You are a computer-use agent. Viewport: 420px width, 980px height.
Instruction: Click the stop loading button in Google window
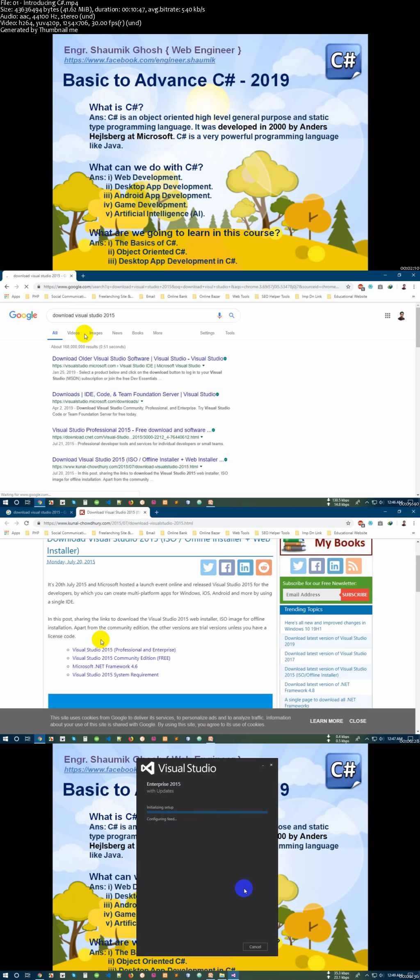[x=26, y=287]
